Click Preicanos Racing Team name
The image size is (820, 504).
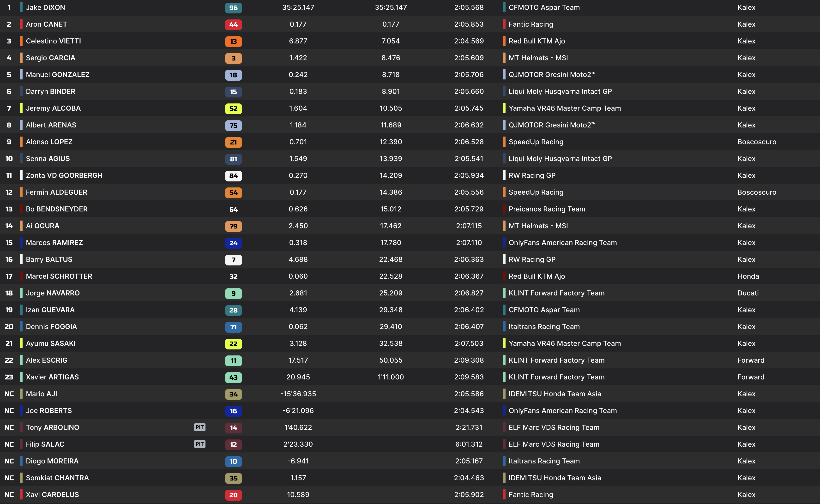click(x=547, y=209)
